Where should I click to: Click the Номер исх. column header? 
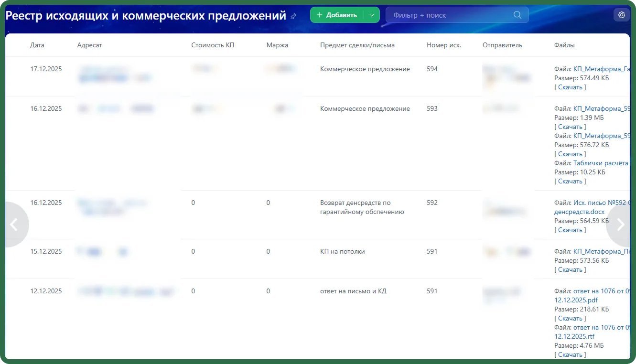point(444,45)
